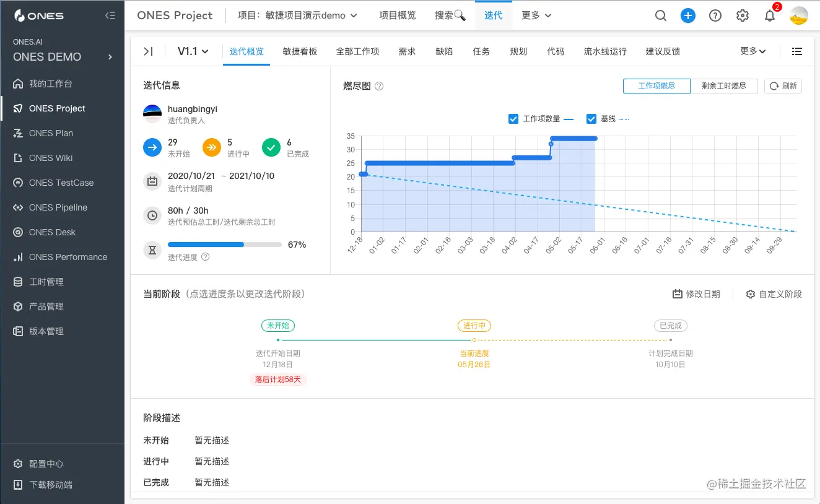Open the search magnifier at top right
The width and height of the screenshot is (820, 504).
pos(661,15)
